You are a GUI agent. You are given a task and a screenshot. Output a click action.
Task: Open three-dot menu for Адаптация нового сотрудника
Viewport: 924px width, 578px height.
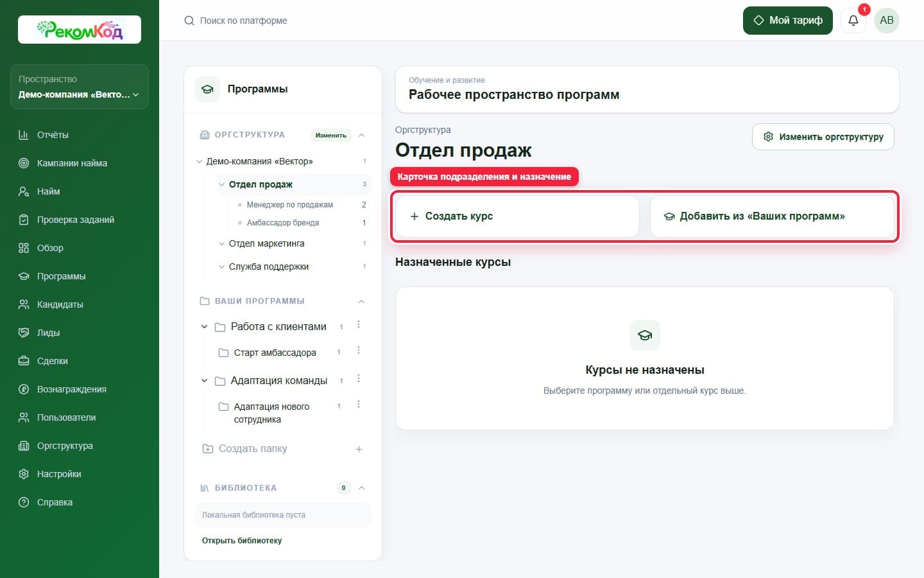359,405
